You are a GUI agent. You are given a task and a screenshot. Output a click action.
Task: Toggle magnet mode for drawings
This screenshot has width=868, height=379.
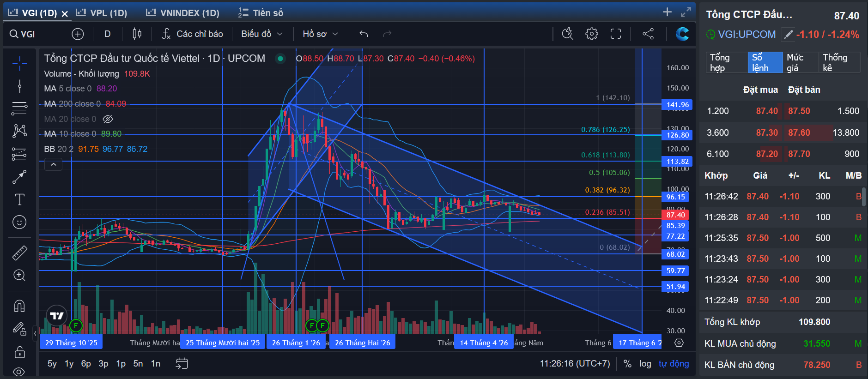[x=19, y=306]
